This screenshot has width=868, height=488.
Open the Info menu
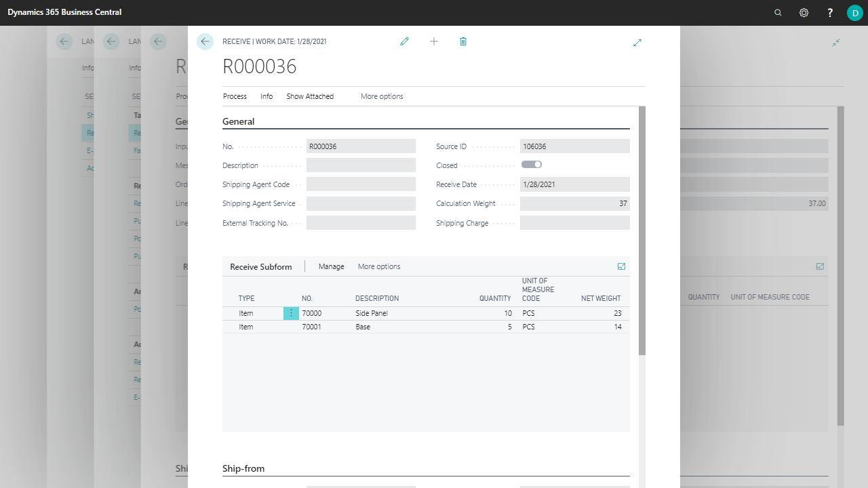pos(267,96)
